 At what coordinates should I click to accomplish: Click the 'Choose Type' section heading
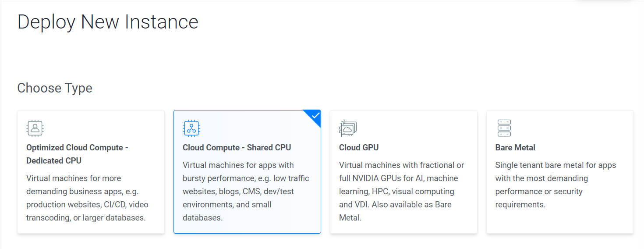pos(55,88)
